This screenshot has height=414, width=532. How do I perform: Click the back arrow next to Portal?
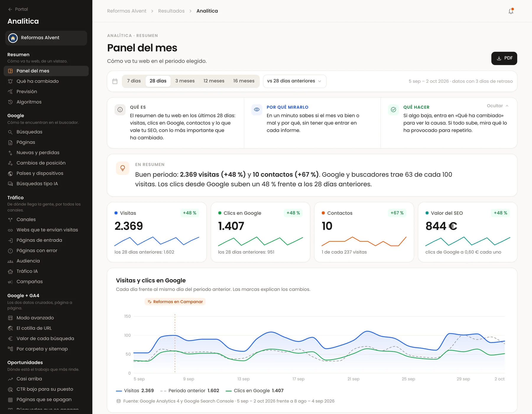point(10,9)
